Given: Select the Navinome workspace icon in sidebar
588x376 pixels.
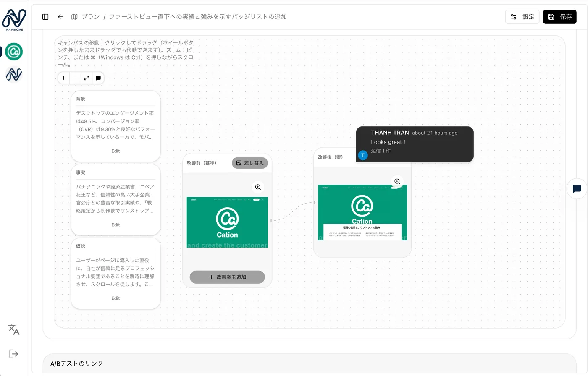Looking at the screenshot, I should point(14,75).
